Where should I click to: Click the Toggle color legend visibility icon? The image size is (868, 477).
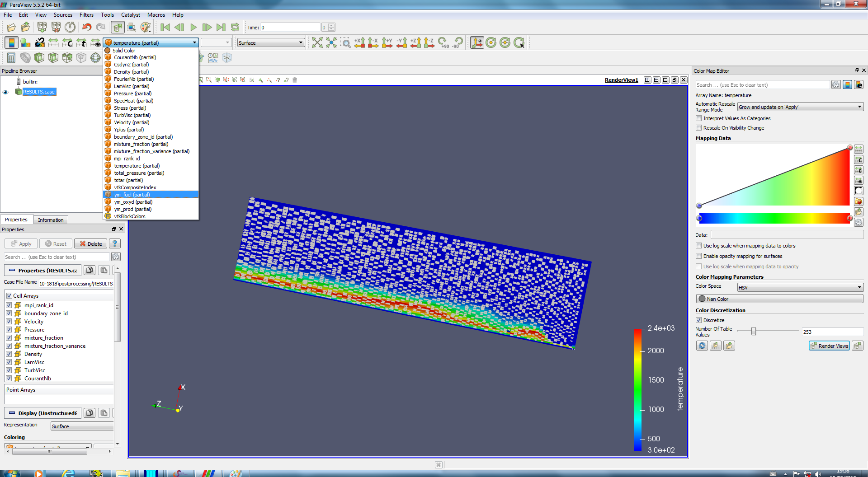pyautogui.click(x=11, y=43)
